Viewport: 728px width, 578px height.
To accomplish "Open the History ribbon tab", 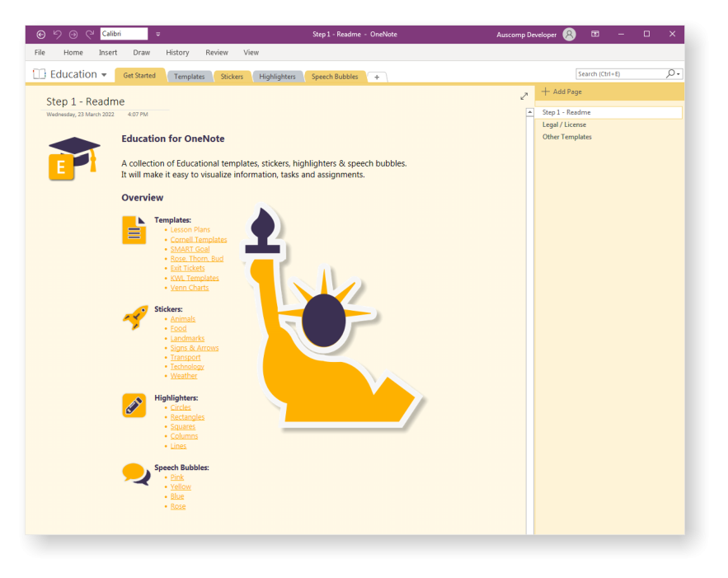I will [x=177, y=53].
